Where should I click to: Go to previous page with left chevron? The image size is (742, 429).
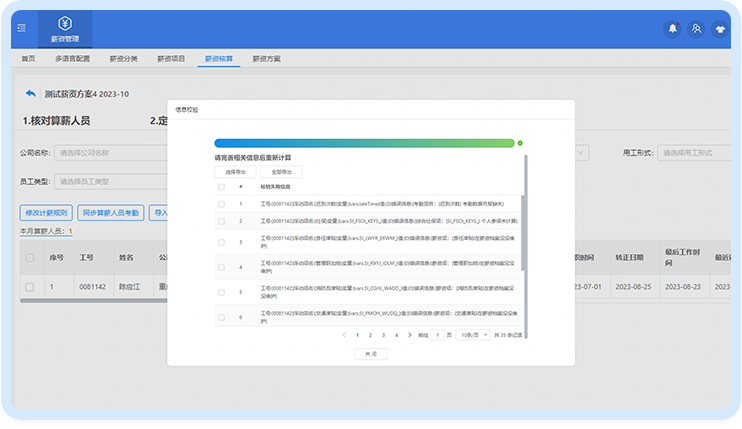point(344,335)
